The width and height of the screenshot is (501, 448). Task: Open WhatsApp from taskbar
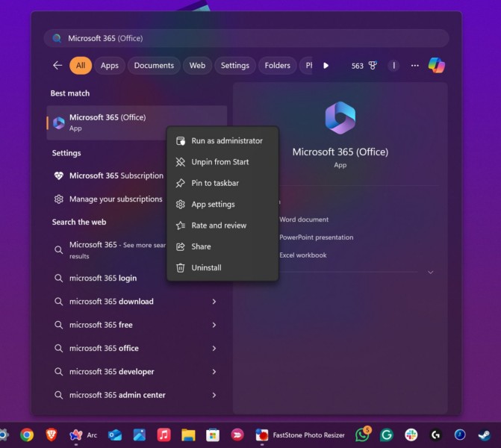[x=362, y=435]
